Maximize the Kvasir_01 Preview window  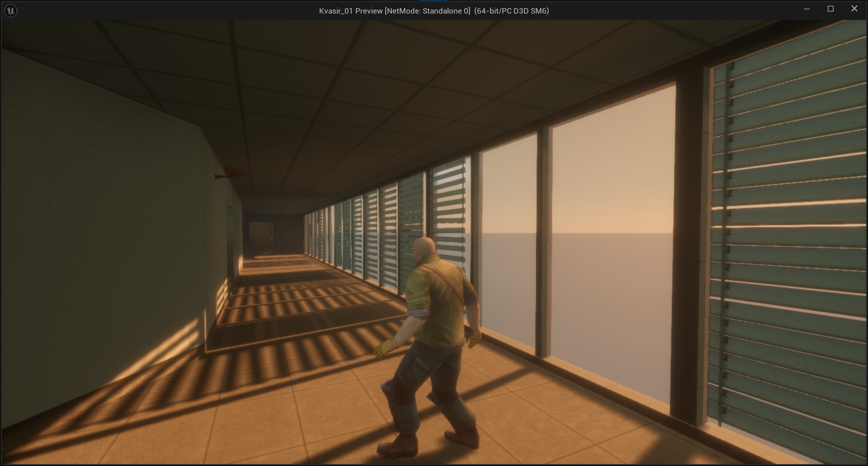830,9
